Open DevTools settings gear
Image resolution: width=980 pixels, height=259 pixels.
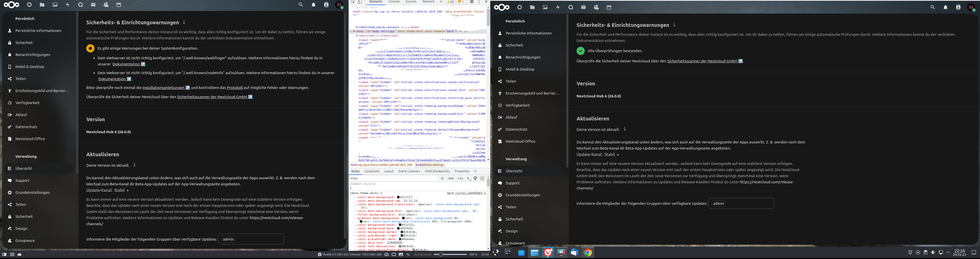click(472, 2)
